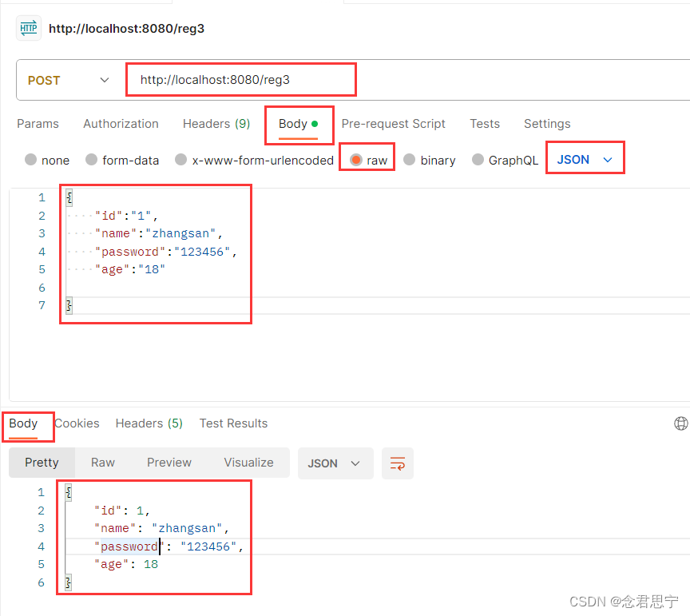Open the response format JSON dropdown
The image size is (690, 616).
335,463
